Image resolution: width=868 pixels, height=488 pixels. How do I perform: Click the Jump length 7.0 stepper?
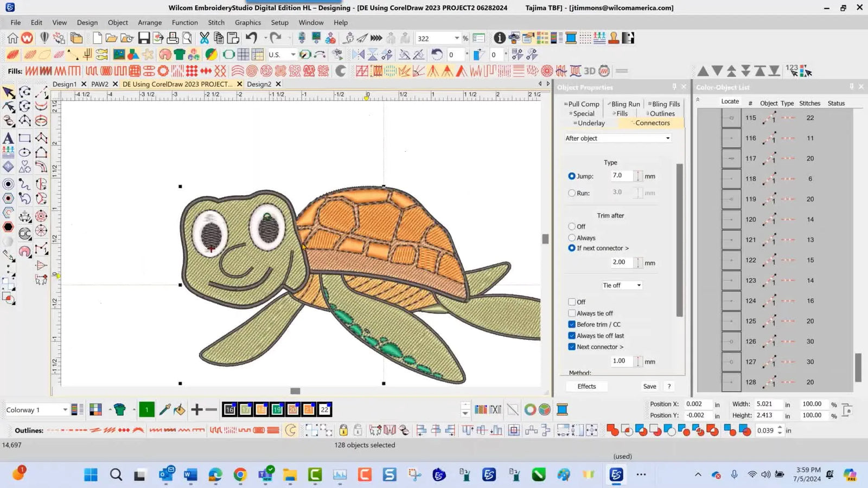[639, 176]
